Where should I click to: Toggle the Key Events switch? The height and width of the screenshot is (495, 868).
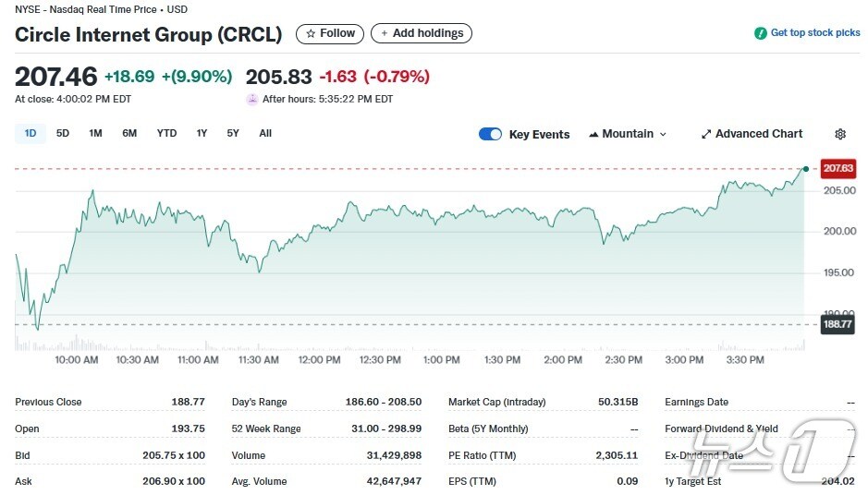coord(490,134)
